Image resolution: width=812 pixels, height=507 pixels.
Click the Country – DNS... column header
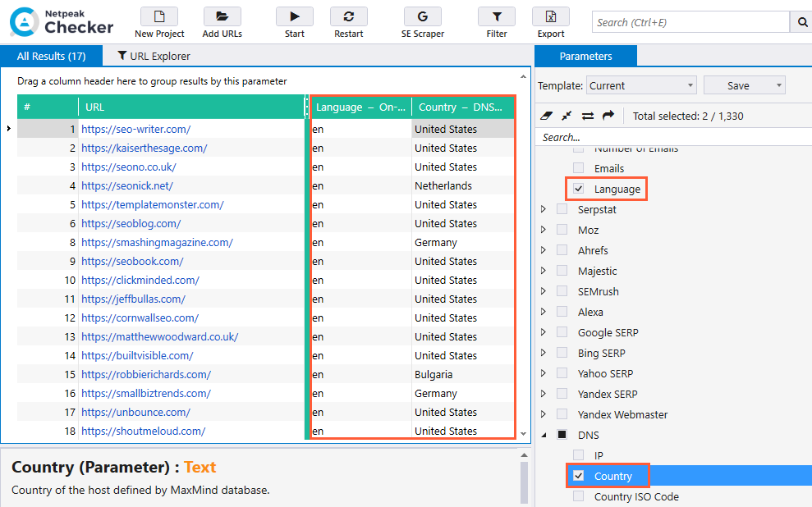click(463, 107)
